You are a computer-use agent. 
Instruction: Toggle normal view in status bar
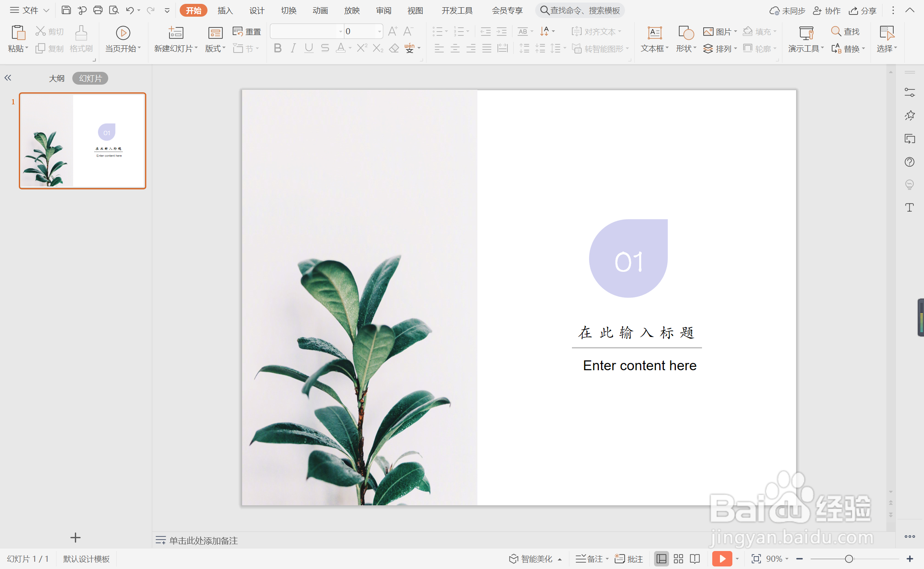pos(661,559)
